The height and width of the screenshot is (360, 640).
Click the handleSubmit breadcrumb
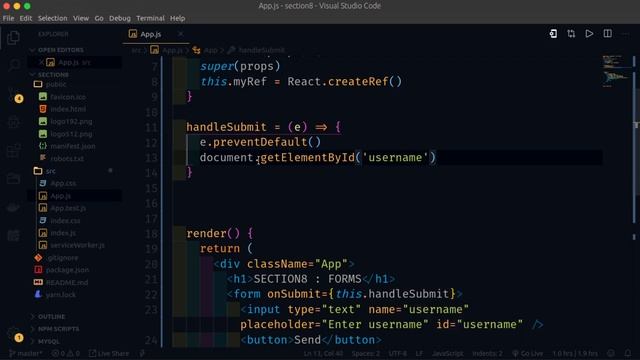pos(256,50)
